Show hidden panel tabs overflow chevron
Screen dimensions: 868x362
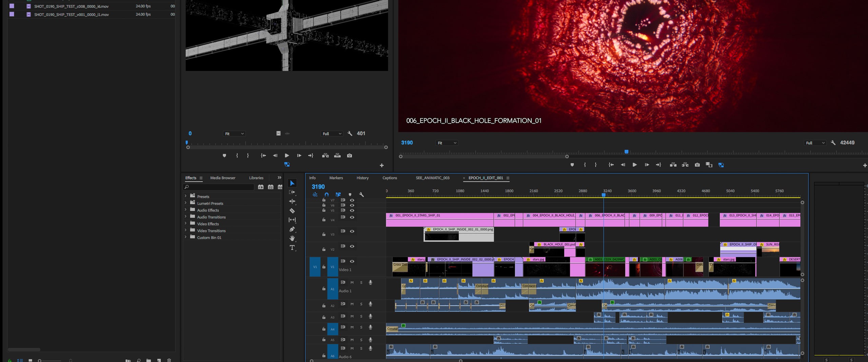click(279, 177)
